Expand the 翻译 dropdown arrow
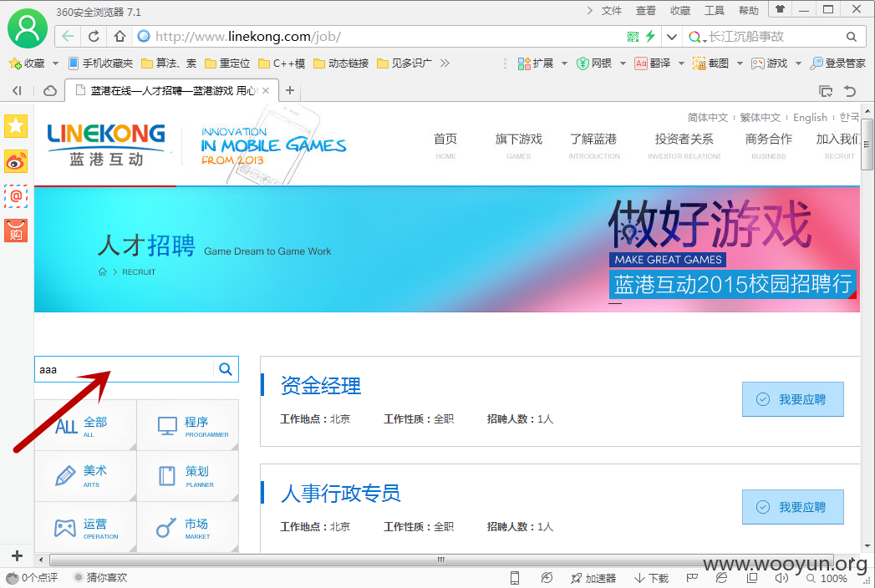The image size is (875, 588). coord(681,63)
